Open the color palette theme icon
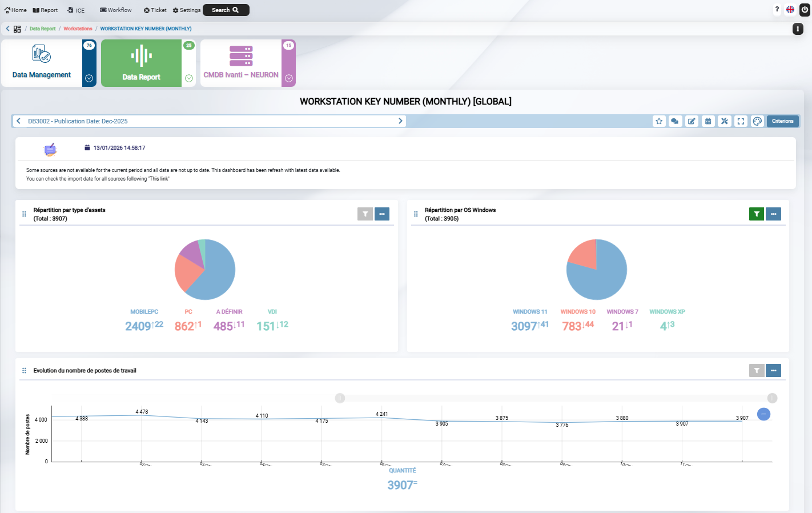The image size is (812, 513). point(757,121)
